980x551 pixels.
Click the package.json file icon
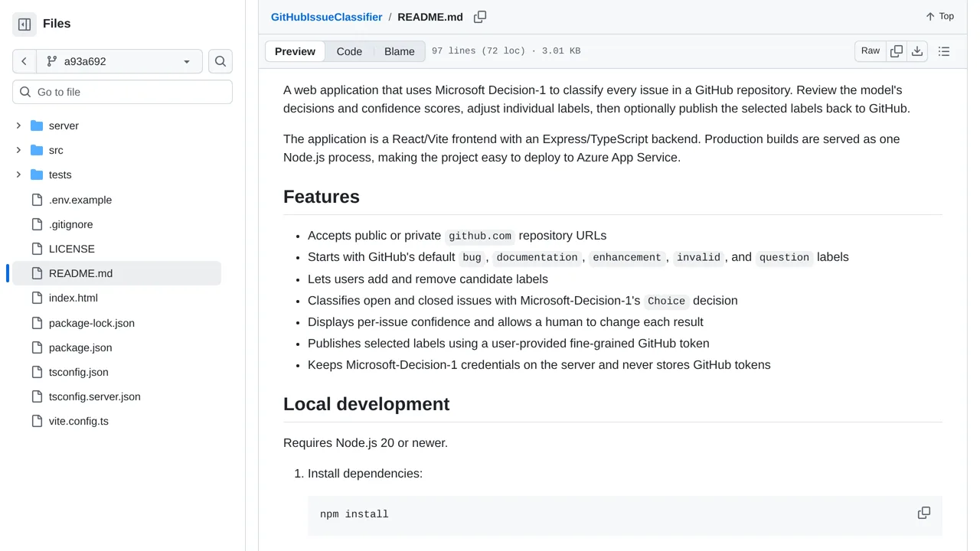[37, 347]
